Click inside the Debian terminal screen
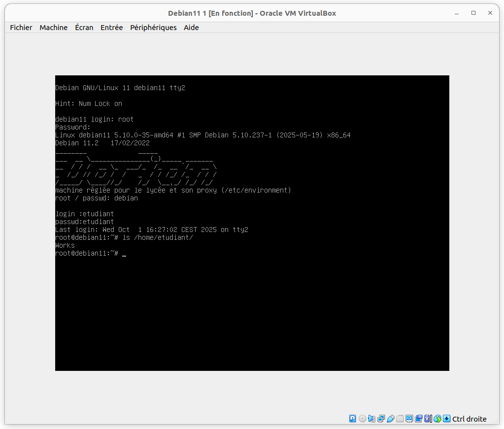This screenshot has width=504, height=429. 252,296
